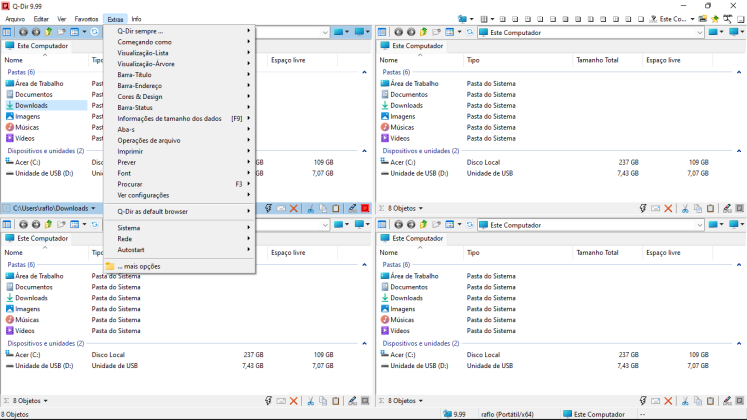Click address field in bottom-right pane
The width and height of the screenshot is (747, 420).
587,225
